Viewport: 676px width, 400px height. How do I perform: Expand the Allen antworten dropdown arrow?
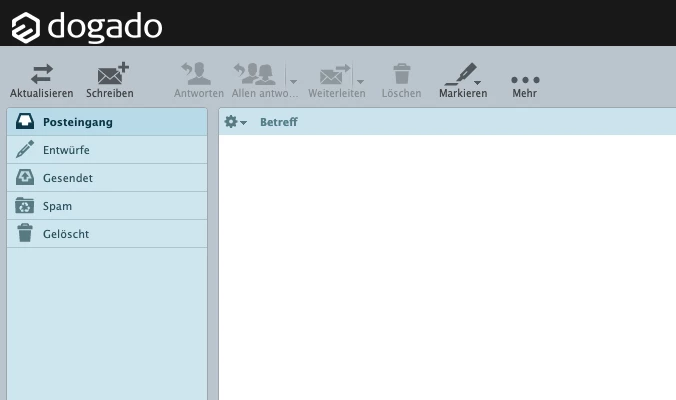(294, 81)
